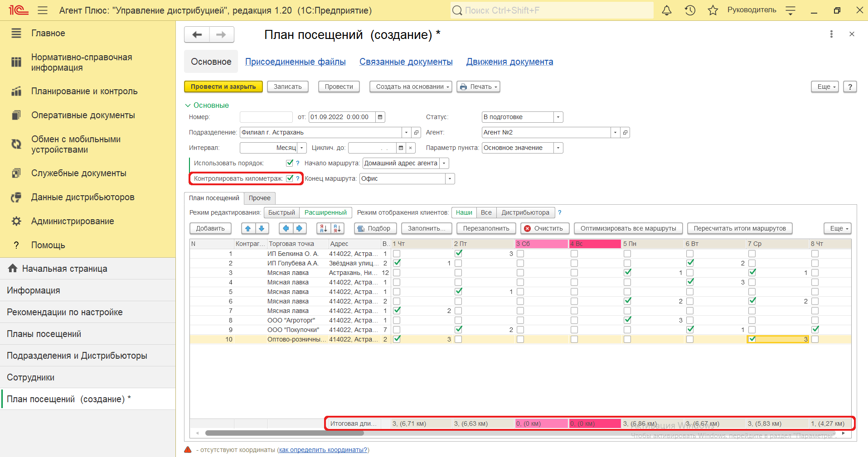Viewport: 868px width, 457px height.
Task: Check 1 Чт box for ИП Белкина row
Action: [x=397, y=254]
